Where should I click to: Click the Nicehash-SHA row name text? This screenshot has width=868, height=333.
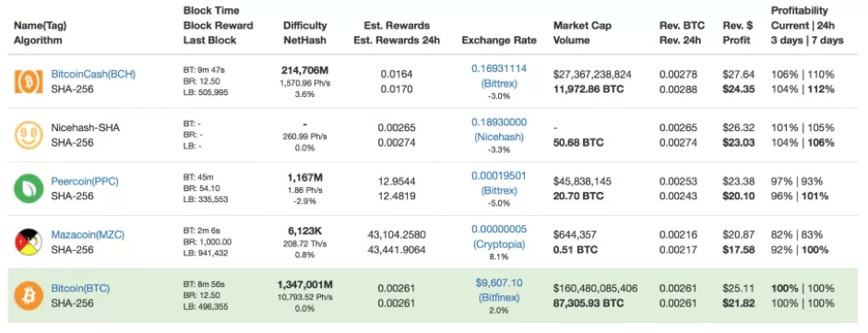click(x=85, y=128)
